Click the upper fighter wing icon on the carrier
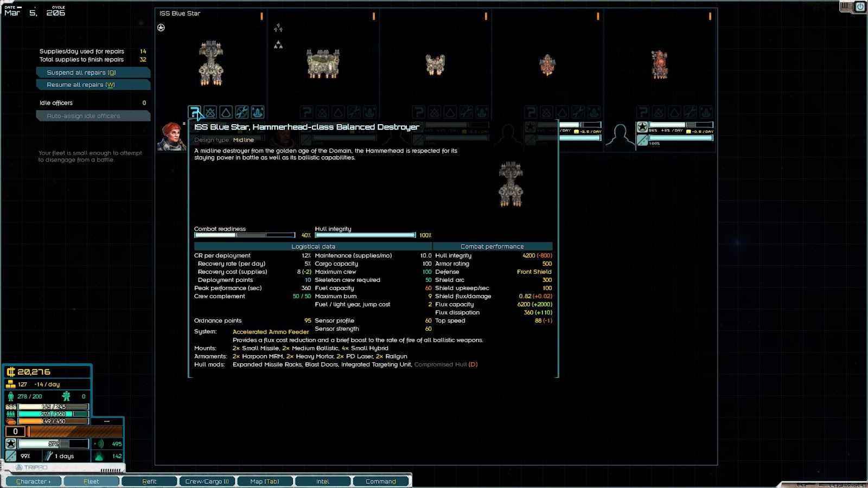The image size is (868, 488). pos(278,28)
